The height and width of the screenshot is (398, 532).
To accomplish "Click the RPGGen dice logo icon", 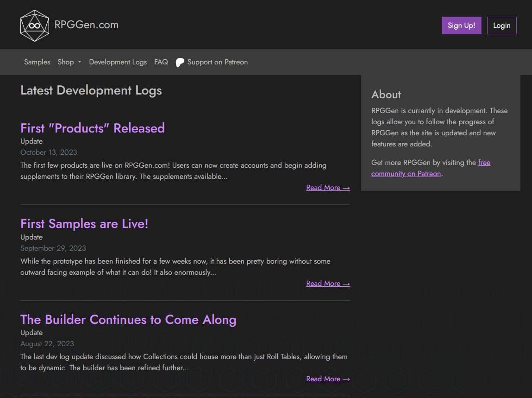I will click(35, 25).
